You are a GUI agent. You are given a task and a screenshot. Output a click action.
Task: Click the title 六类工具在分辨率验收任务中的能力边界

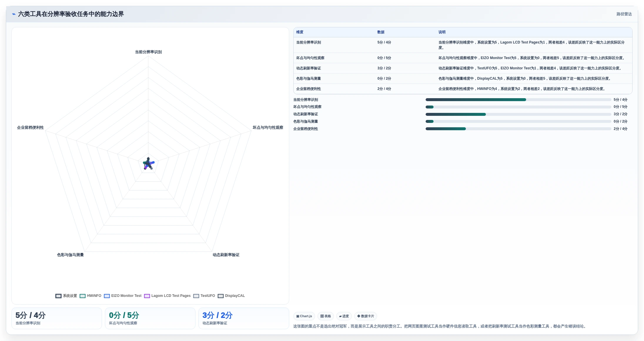click(71, 14)
